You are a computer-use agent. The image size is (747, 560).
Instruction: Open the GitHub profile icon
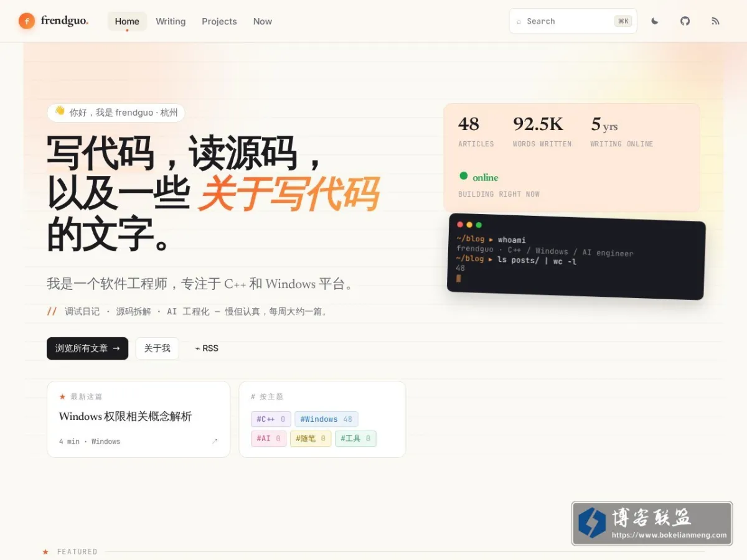click(x=685, y=21)
